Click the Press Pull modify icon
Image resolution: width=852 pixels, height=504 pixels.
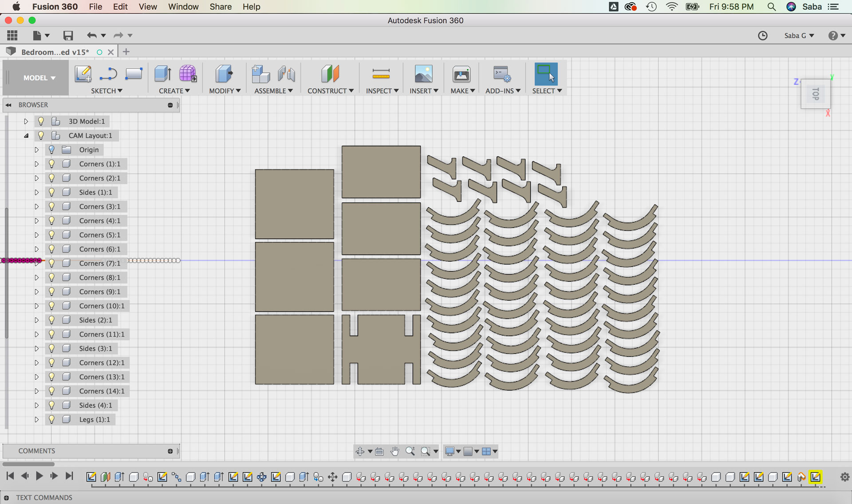click(x=224, y=74)
